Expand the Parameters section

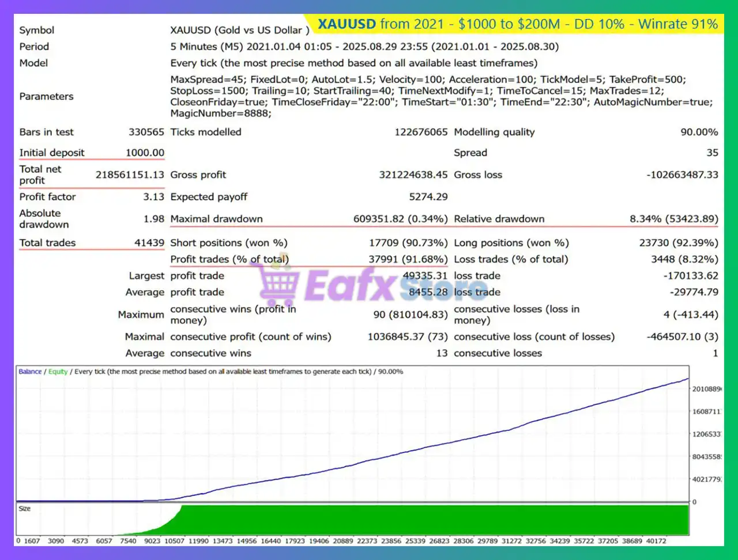click(x=46, y=96)
